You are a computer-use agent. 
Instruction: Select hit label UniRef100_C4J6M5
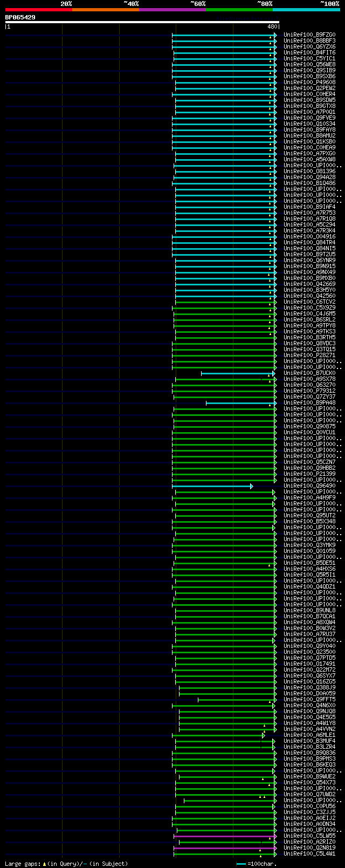point(309,314)
